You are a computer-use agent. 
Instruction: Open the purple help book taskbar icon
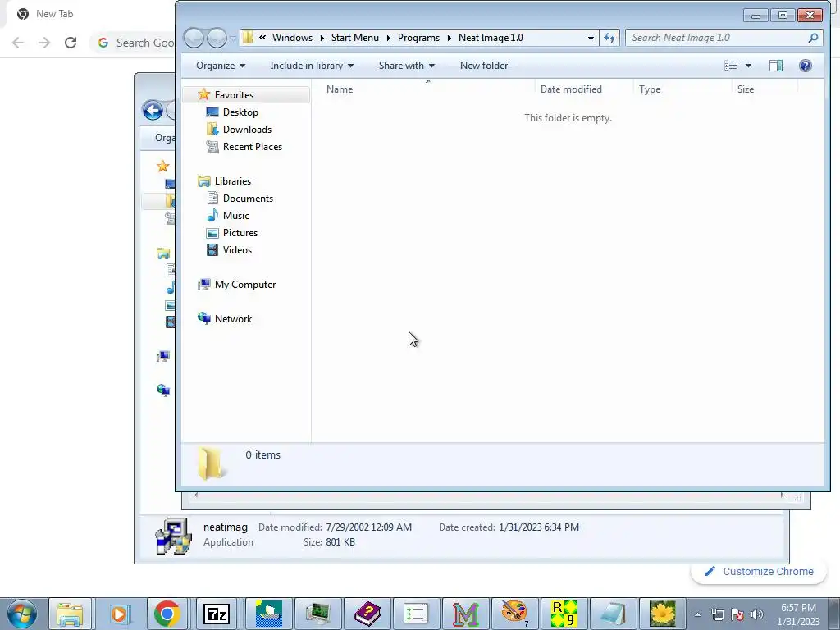pyautogui.click(x=367, y=614)
